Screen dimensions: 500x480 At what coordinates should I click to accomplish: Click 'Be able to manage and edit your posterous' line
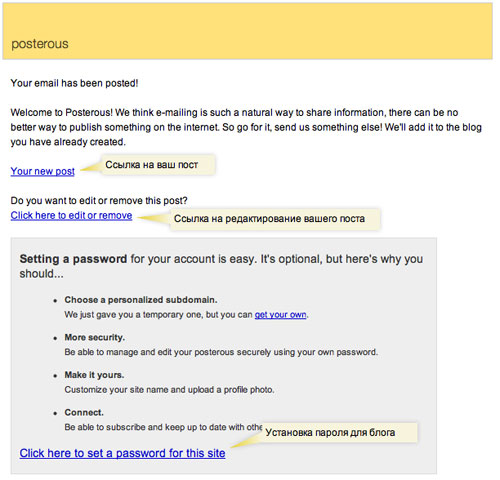tap(221, 352)
